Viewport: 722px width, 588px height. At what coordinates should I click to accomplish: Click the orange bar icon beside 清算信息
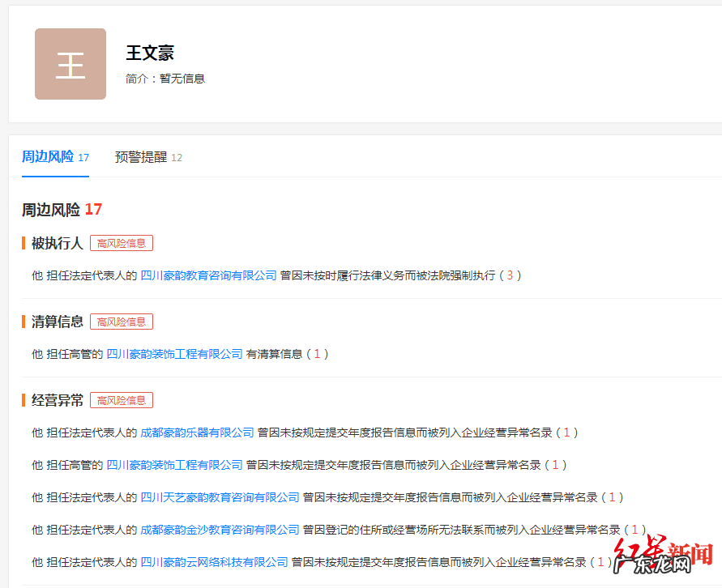[23, 321]
